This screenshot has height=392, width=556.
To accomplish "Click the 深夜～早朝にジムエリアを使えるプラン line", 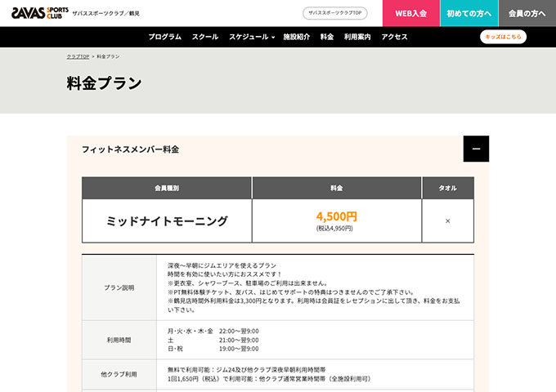I will click(x=222, y=265).
